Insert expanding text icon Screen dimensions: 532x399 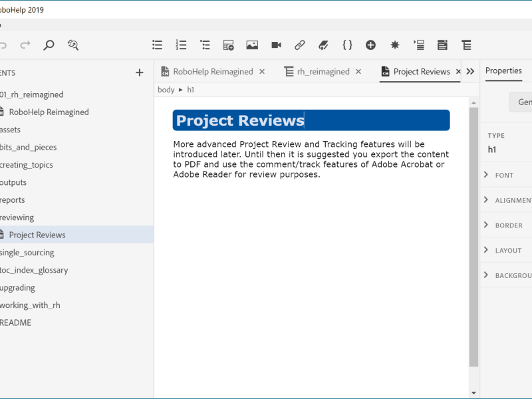pos(419,45)
